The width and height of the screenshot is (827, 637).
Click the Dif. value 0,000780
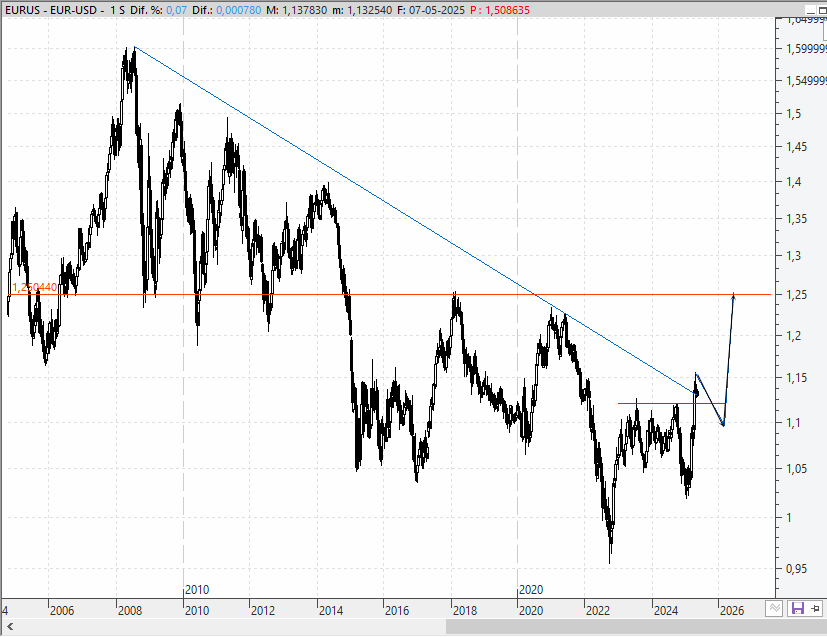238,10
